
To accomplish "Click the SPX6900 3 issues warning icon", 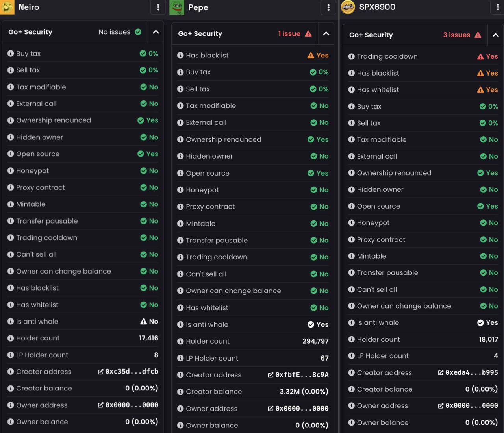I will coord(478,35).
